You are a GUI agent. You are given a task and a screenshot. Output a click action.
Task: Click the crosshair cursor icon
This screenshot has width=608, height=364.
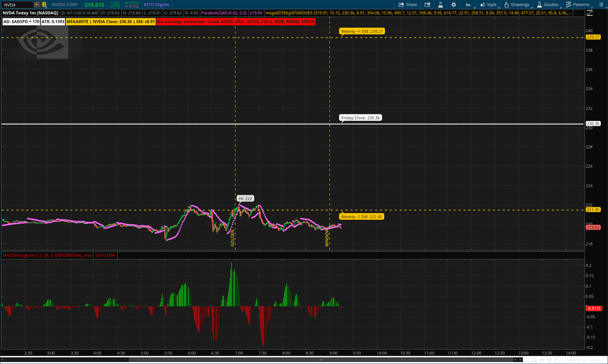pyautogui.click(x=549, y=360)
